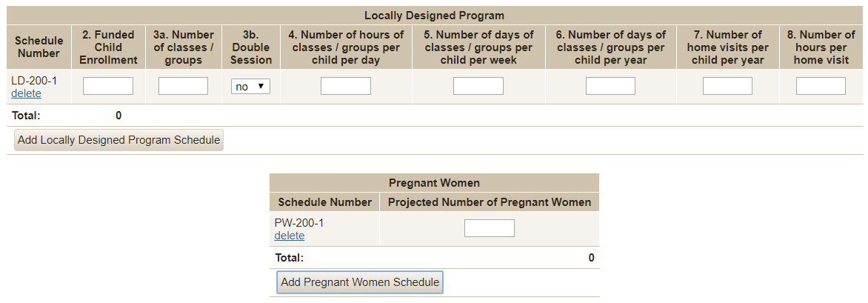The image size is (868, 303).
Task: Open the Double Session dropdown
Action: coord(250,87)
